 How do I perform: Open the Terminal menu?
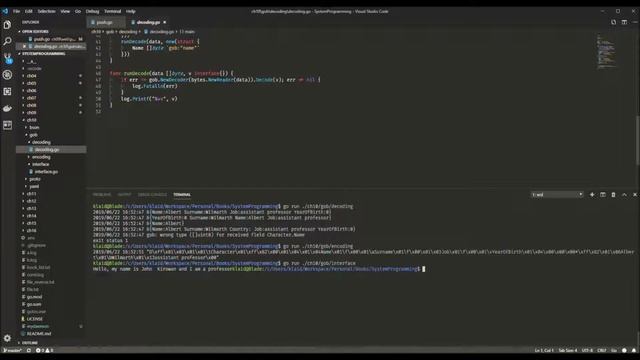coord(112,11)
